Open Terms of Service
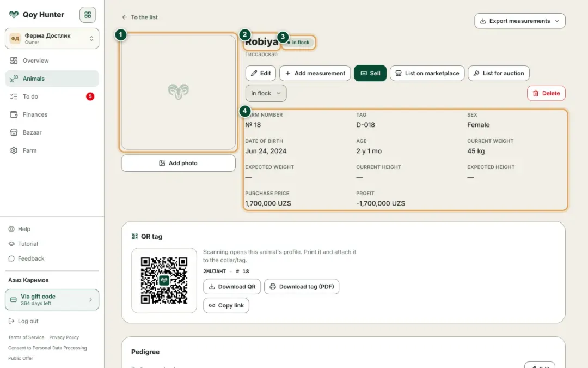The width and height of the screenshot is (588, 368). (x=26, y=337)
